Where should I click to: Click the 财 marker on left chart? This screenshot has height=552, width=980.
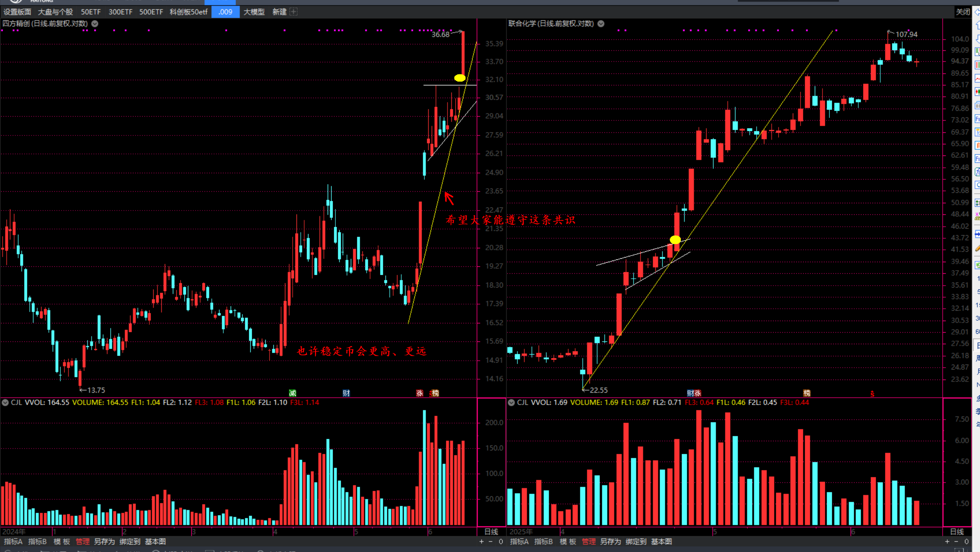tap(346, 393)
